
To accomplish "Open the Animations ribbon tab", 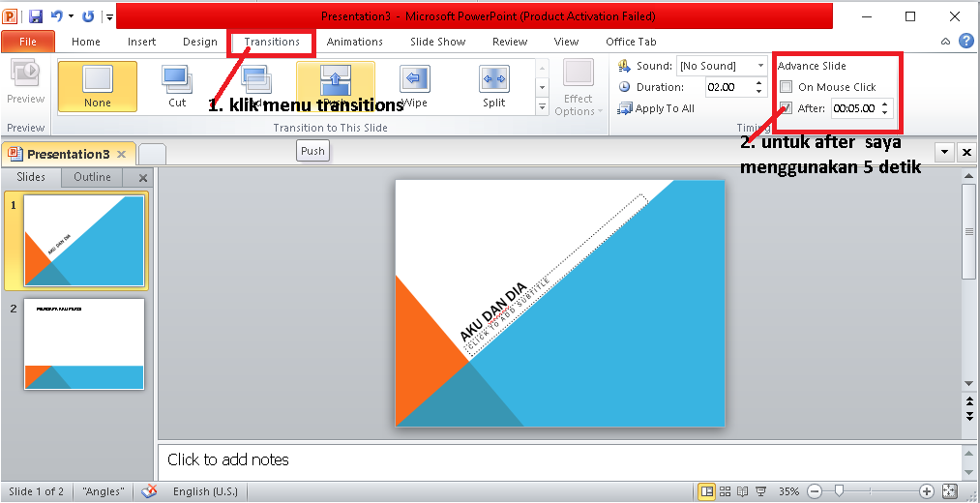I will 354,42.
